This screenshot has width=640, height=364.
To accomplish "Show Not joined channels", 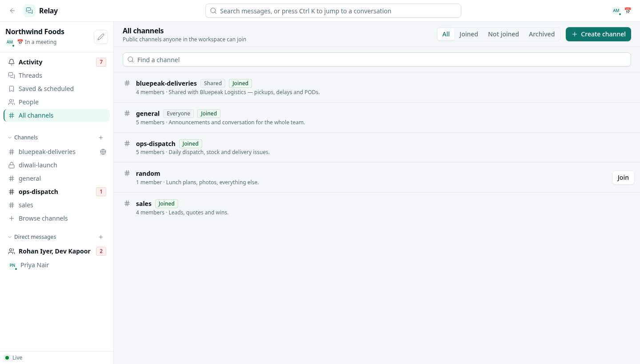I will (x=503, y=34).
